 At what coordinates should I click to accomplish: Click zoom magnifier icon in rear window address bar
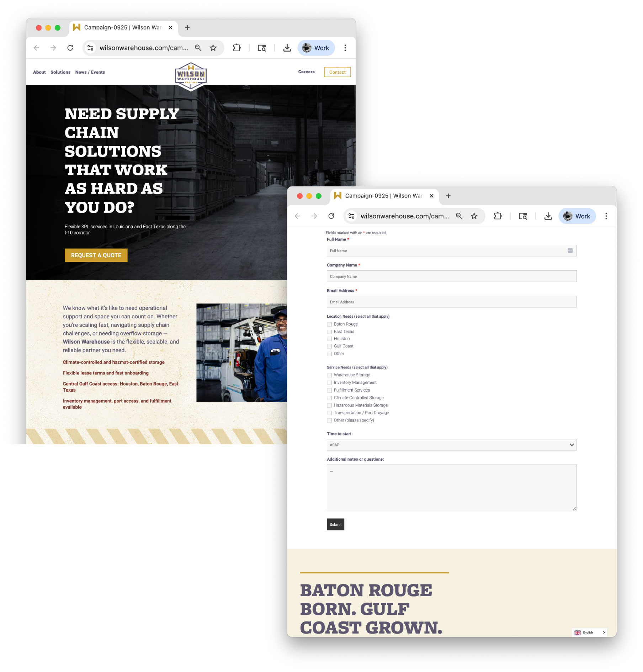198,48
